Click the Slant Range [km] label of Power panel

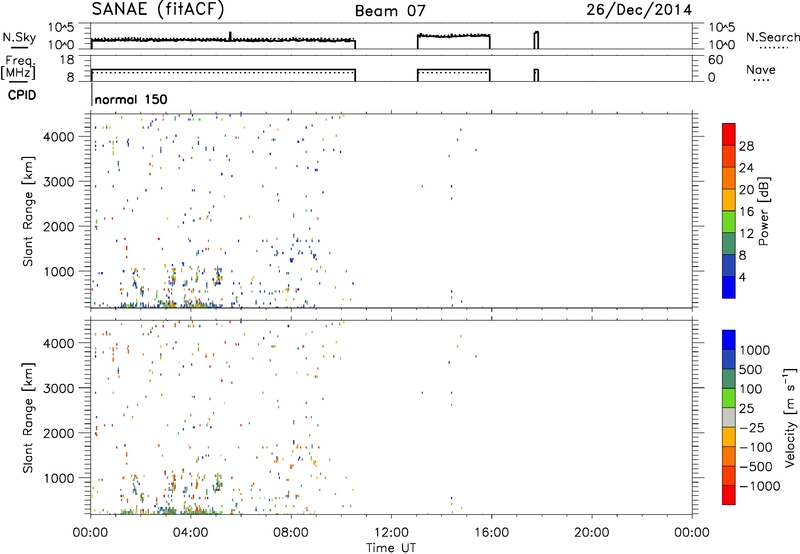[28, 211]
